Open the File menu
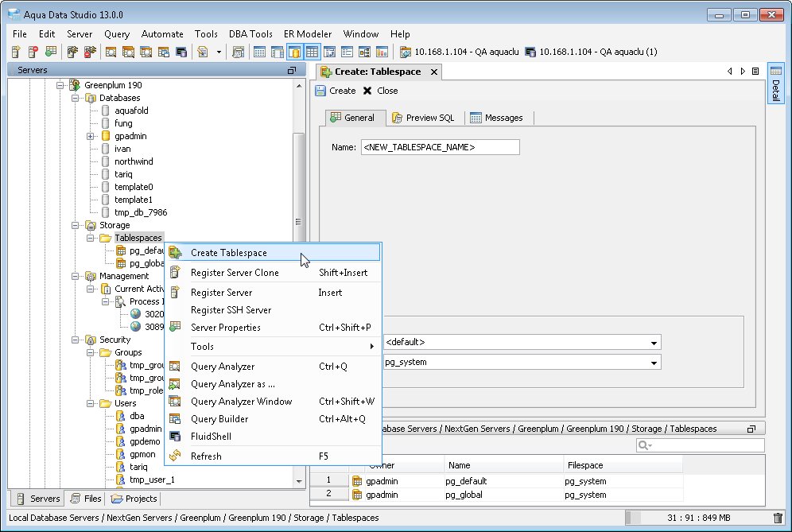This screenshot has width=792, height=532. [20, 34]
